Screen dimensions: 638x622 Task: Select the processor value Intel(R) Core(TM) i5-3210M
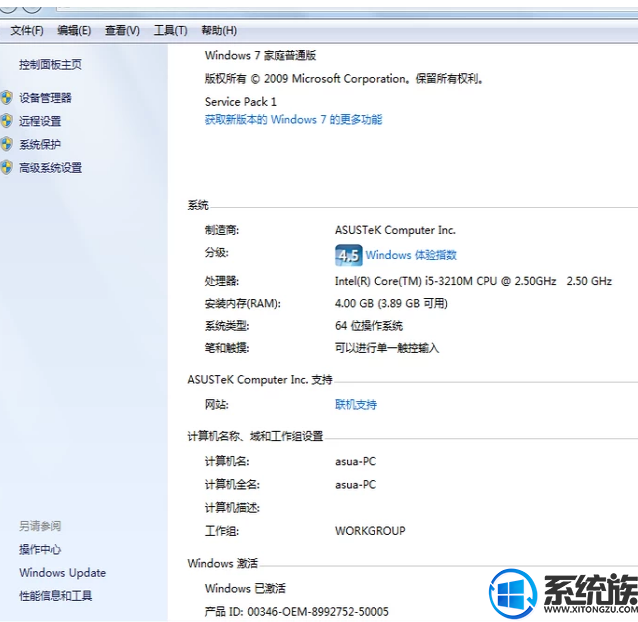point(473,281)
